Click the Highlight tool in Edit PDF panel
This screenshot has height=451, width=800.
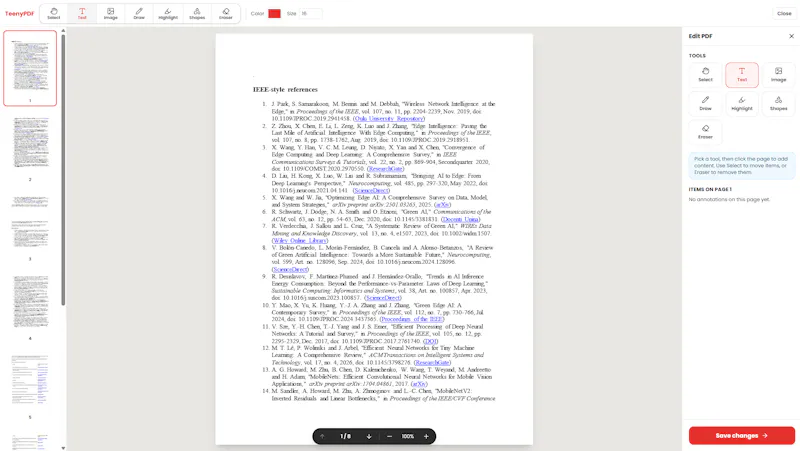[x=742, y=103]
